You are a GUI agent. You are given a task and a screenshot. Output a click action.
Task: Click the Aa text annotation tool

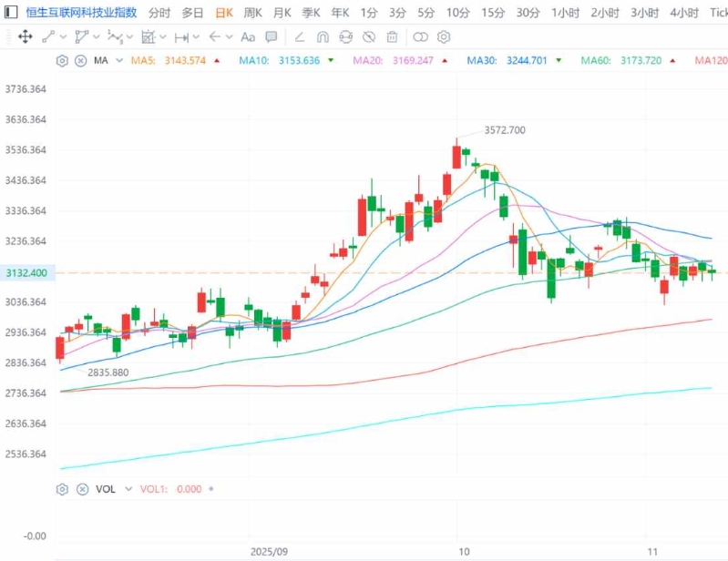(247, 37)
